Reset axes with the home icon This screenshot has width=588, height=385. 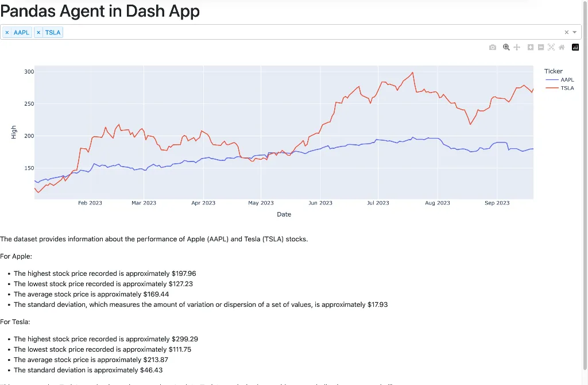click(562, 47)
